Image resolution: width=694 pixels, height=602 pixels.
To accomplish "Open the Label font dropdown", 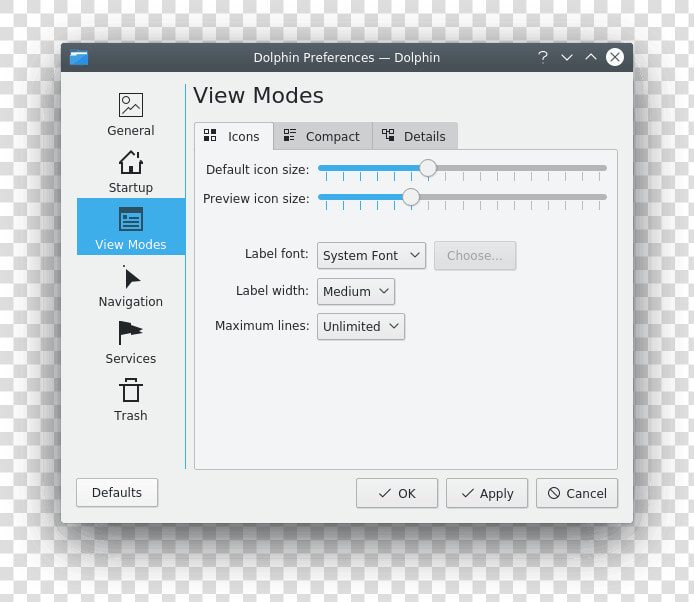I will click(371, 255).
